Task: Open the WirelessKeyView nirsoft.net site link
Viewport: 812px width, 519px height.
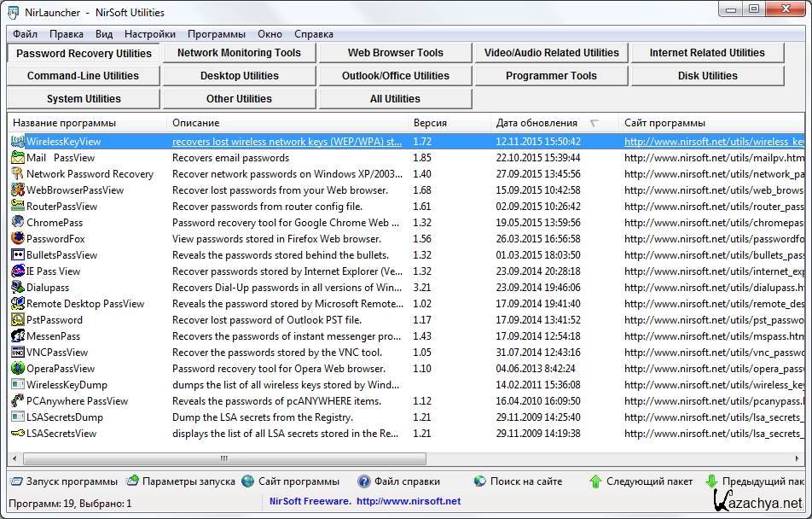Action: click(x=713, y=142)
